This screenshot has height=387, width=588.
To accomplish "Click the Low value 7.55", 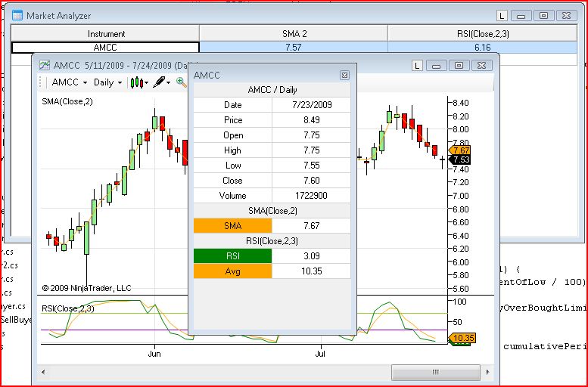I will point(312,166).
